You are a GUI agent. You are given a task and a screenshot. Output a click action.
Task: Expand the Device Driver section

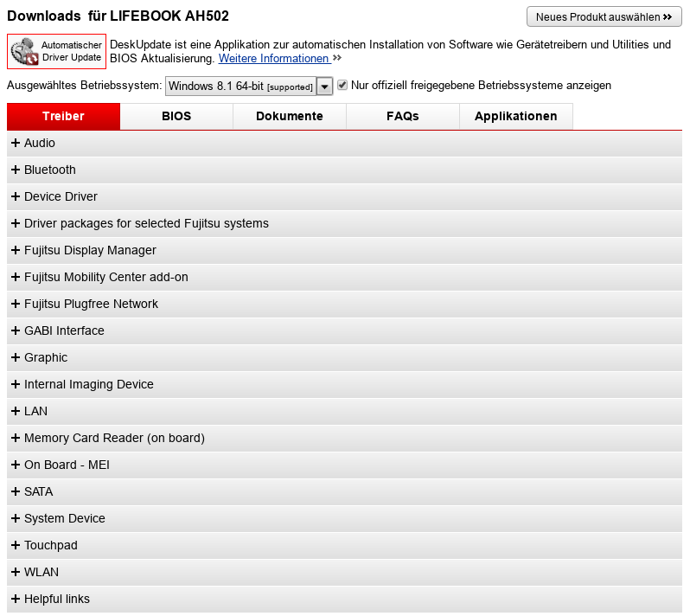[x=344, y=196]
